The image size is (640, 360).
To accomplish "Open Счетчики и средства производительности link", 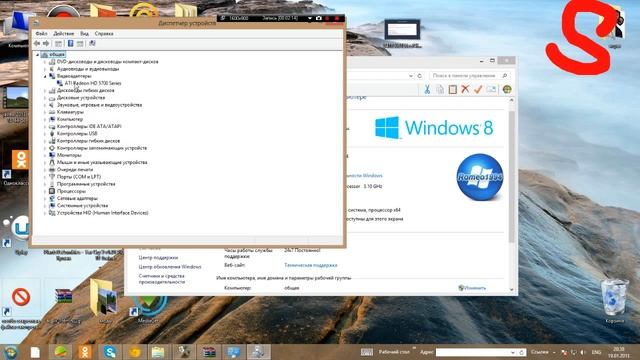I will (162, 279).
